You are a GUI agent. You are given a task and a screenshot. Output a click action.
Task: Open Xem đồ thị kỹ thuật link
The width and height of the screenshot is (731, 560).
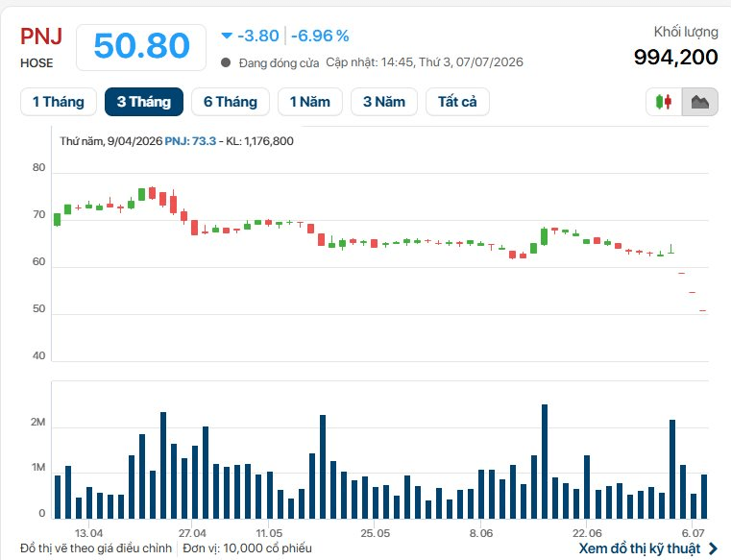click(640, 548)
